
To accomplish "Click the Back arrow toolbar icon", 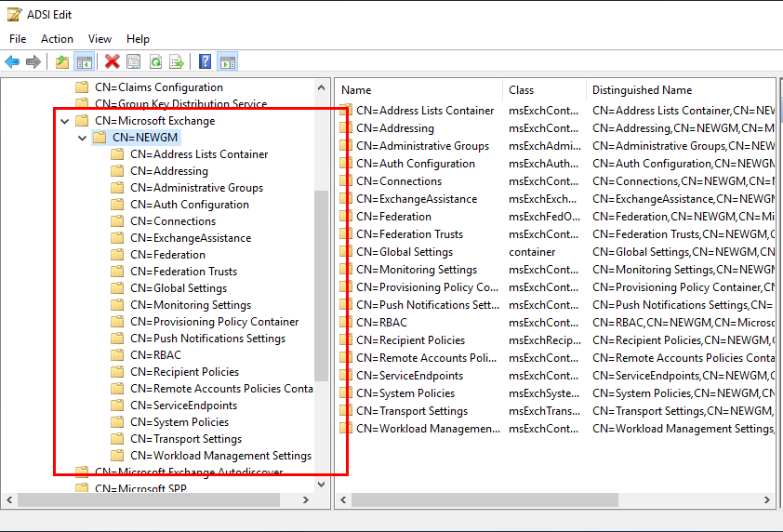I will pos(12,62).
